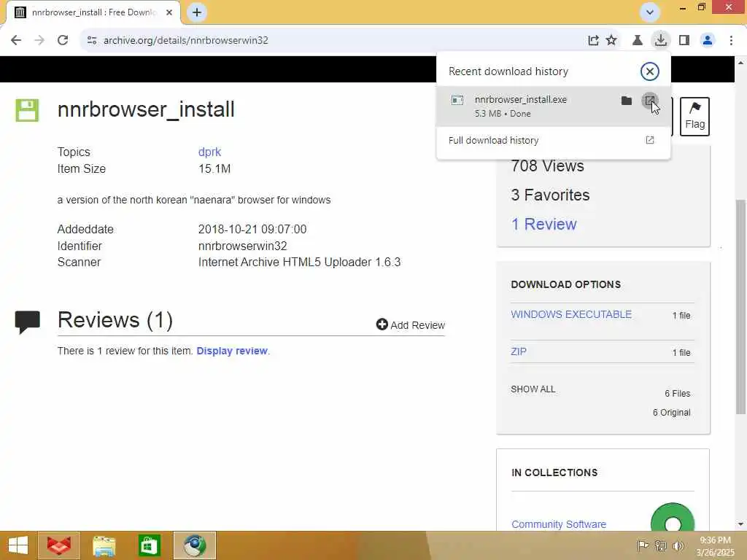This screenshot has width=747, height=560.
Task: Open Chrome's three-dot menu
Action: (x=731, y=41)
